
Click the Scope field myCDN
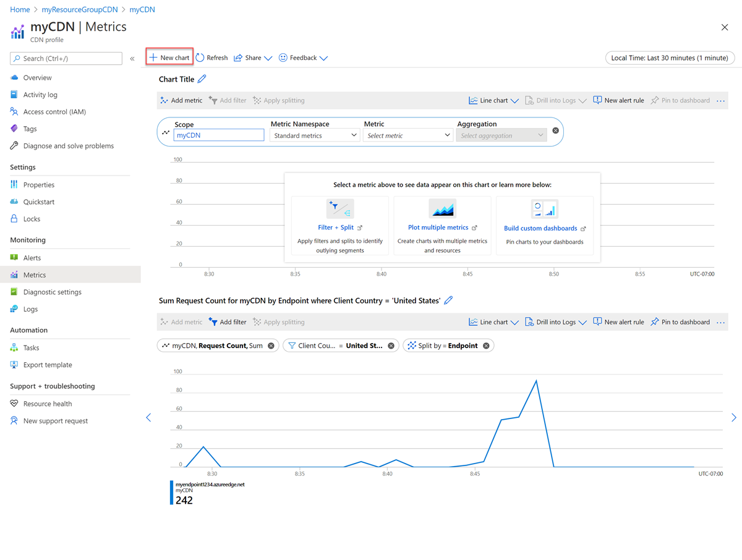pos(219,135)
